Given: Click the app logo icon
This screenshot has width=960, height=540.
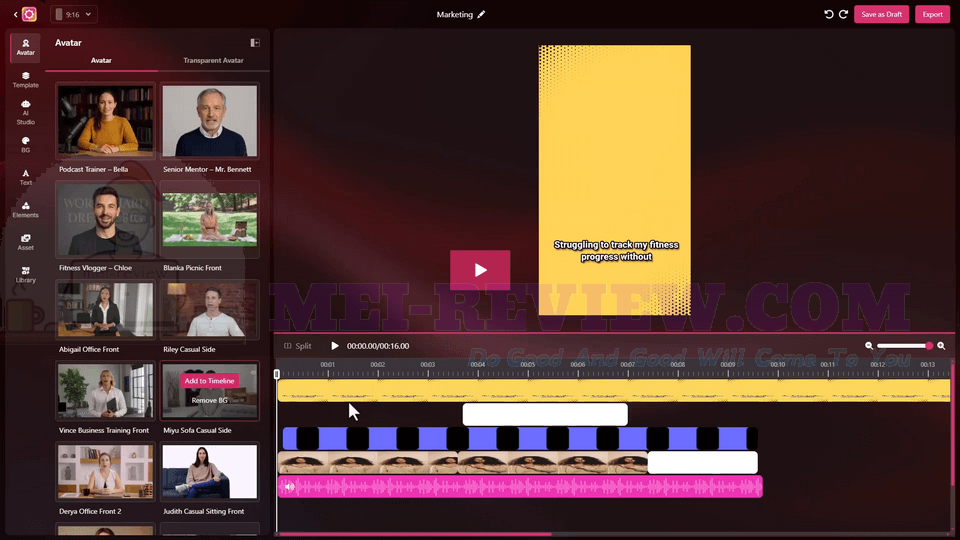Looking at the screenshot, I should (29, 14).
